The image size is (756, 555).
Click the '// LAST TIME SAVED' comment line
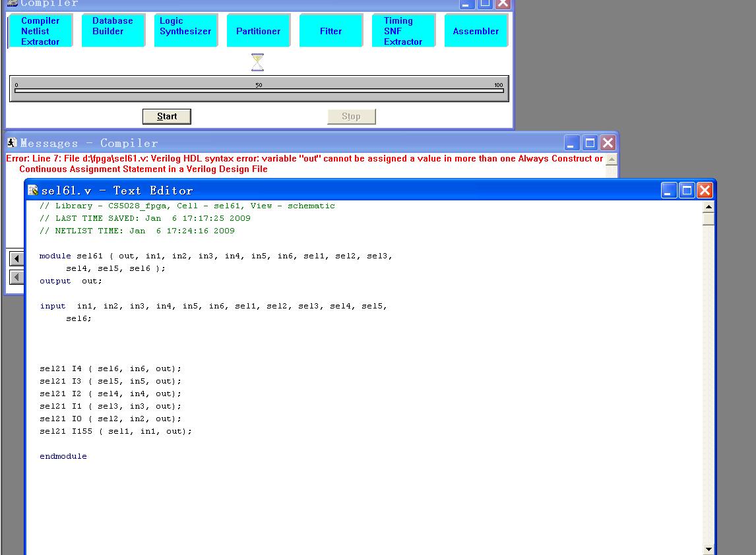145,218
